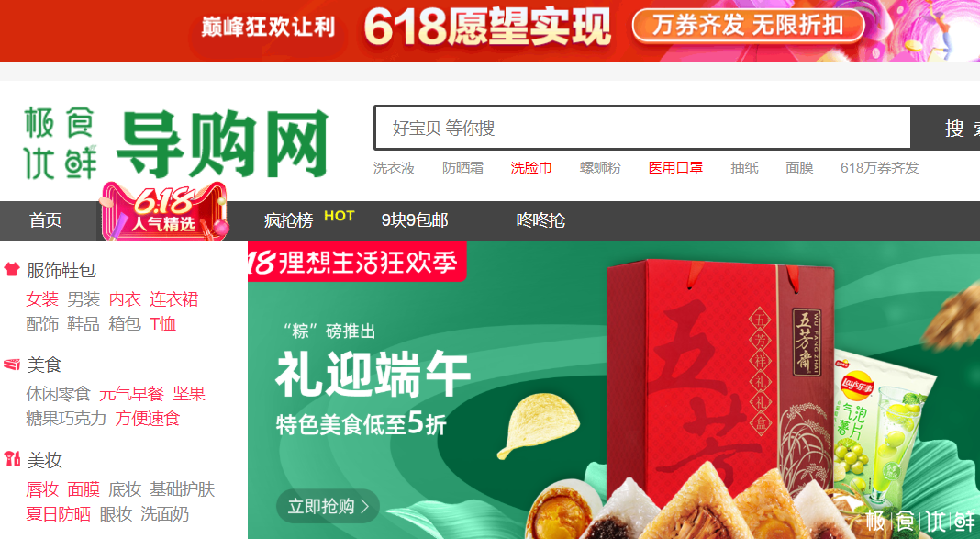Click the lipstick icon beside 美妆
Viewport: 980px width, 539px height.
click(12, 459)
